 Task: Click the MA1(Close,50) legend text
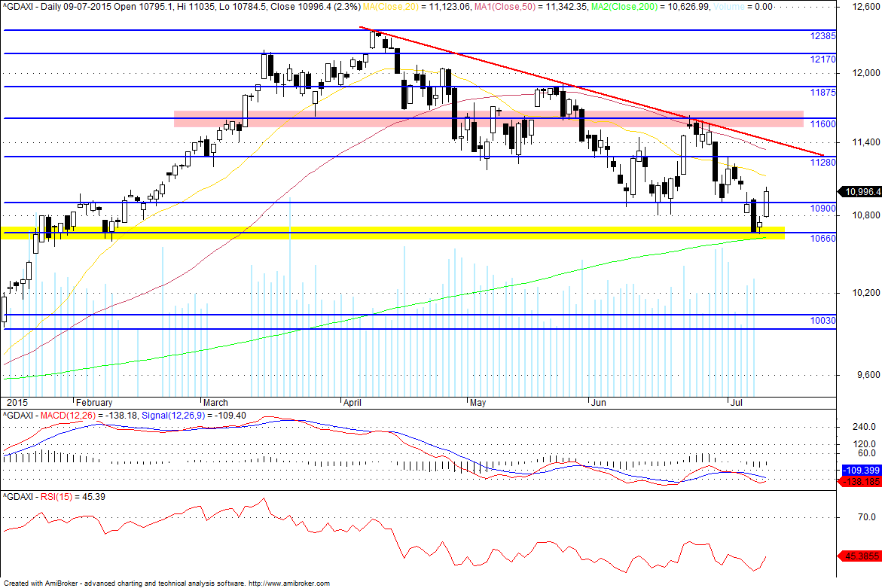(x=503, y=7)
